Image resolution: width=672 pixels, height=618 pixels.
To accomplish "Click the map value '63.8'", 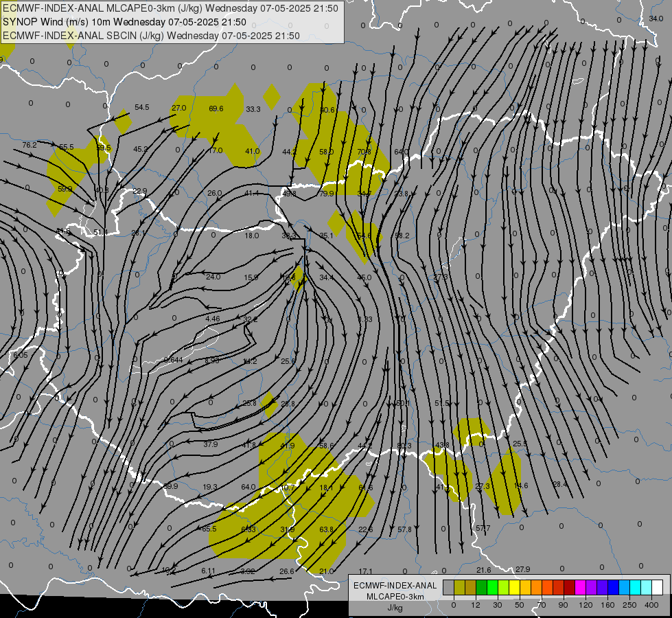I will [x=327, y=529].
